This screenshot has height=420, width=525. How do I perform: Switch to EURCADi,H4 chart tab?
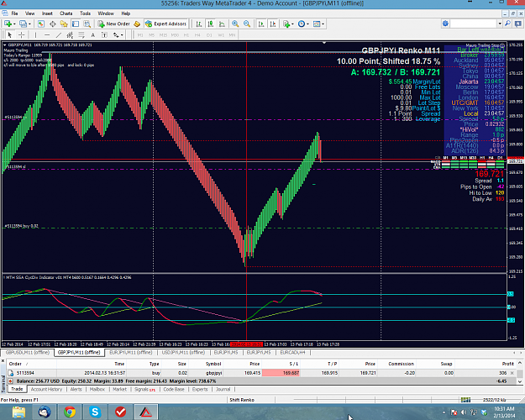click(x=292, y=352)
